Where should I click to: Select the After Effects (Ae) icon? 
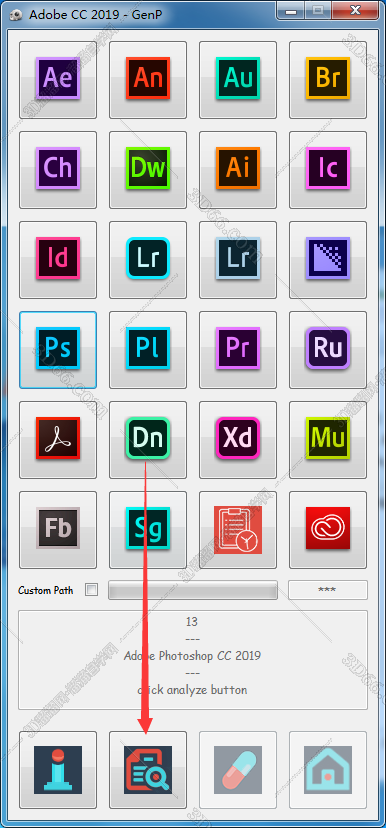(x=58, y=80)
